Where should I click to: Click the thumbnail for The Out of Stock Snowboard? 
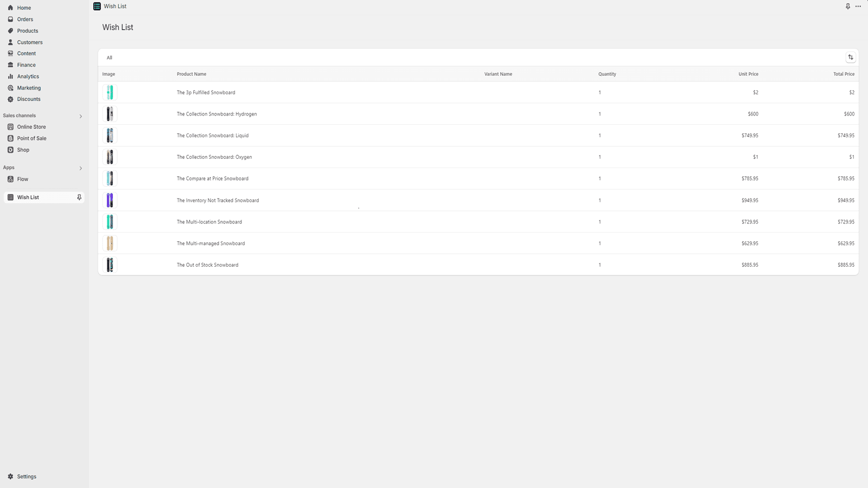[x=110, y=265]
